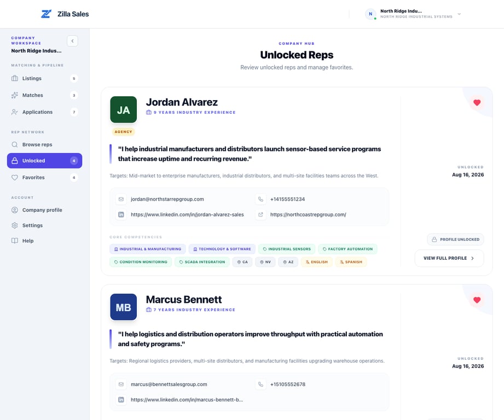Click the Browse reps magnifier icon

[x=15, y=144]
